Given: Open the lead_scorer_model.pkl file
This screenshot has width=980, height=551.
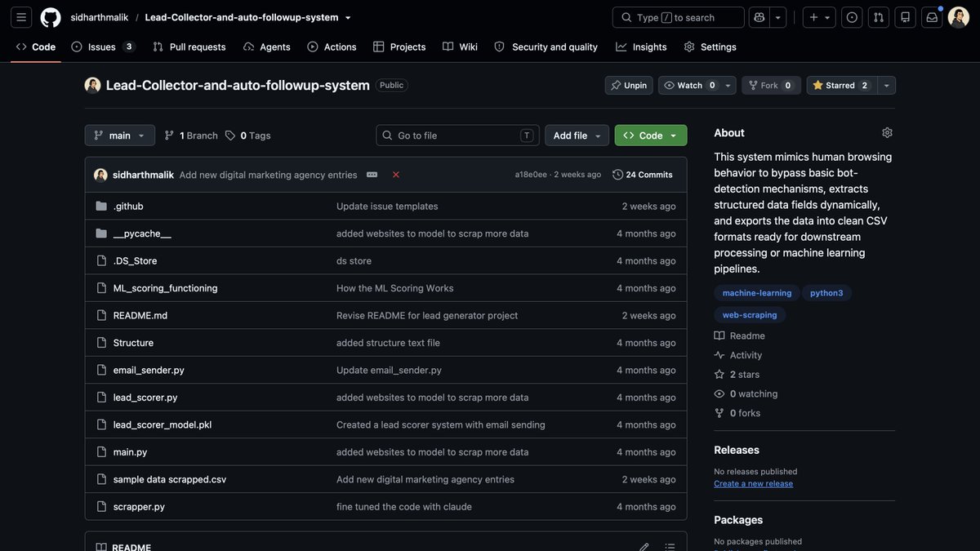Looking at the screenshot, I should (163, 424).
